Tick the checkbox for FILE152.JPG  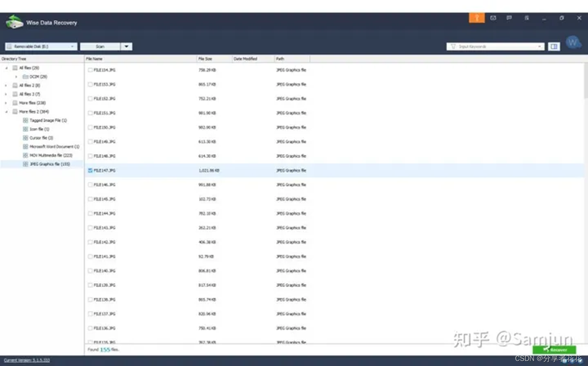(90, 99)
